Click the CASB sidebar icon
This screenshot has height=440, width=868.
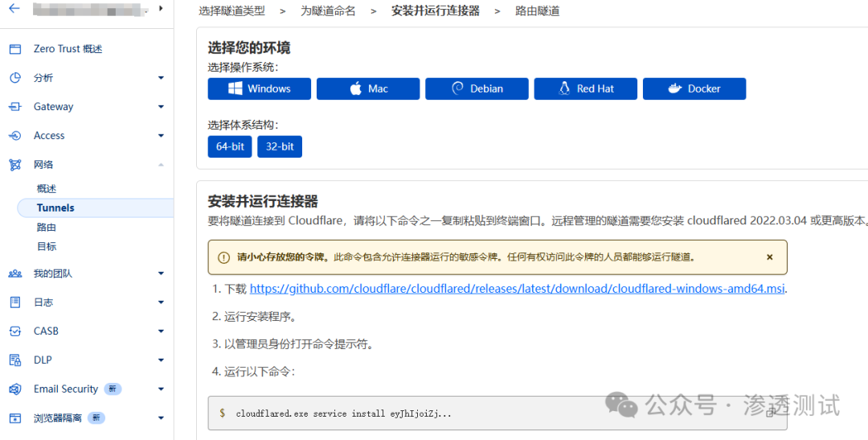[14, 331]
